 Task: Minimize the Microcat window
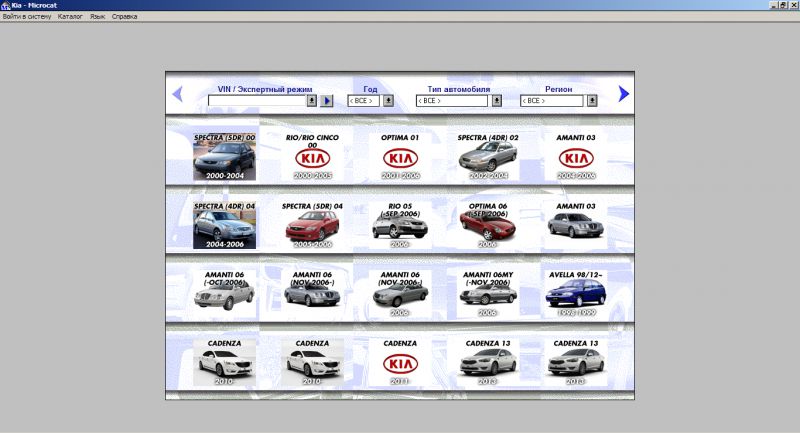pyautogui.click(x=773, y=5)
